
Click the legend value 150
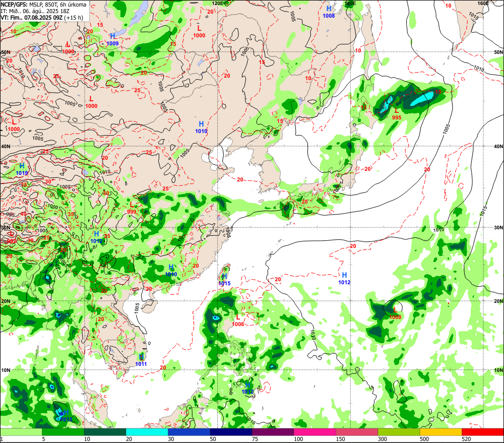tap(340, 439)
